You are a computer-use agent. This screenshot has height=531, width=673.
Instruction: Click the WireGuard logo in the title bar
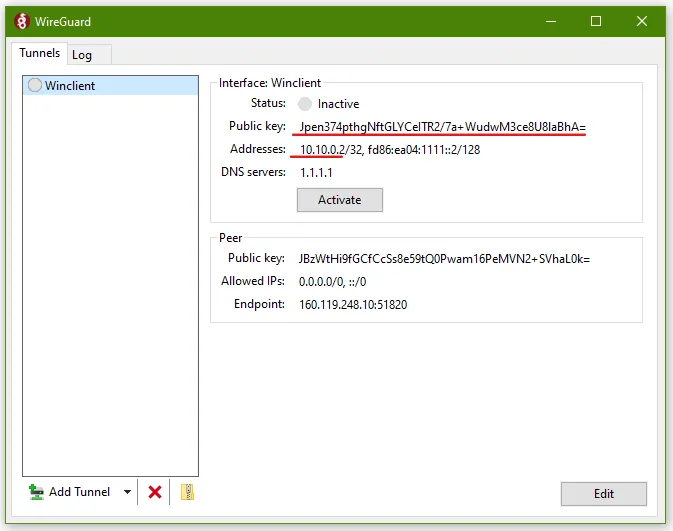(x=21, y=21)
